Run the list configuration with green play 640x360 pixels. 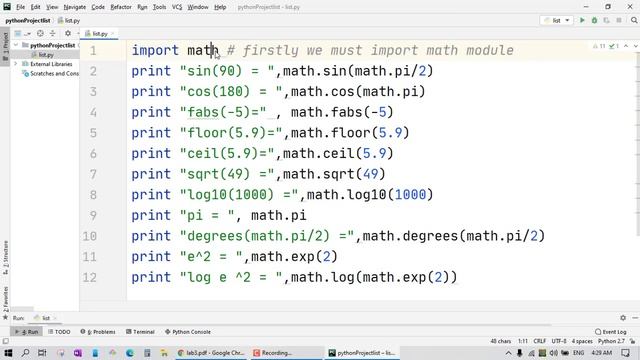582,20
